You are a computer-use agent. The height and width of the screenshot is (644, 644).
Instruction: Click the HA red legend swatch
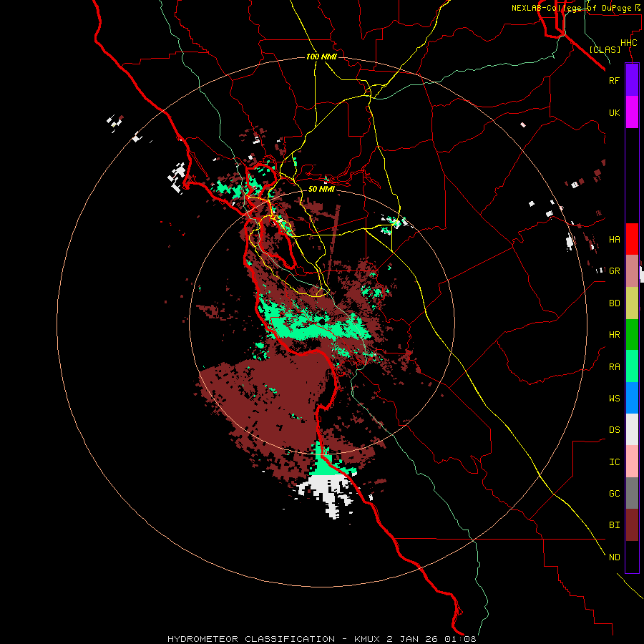[x=632, y=239]
